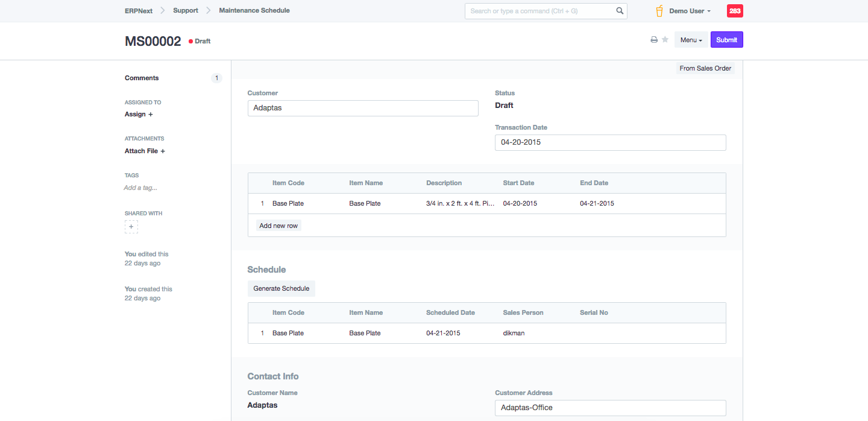Expand the Demo User dropdown
Viewport: 868px width, 421px height.
point(690,11)
